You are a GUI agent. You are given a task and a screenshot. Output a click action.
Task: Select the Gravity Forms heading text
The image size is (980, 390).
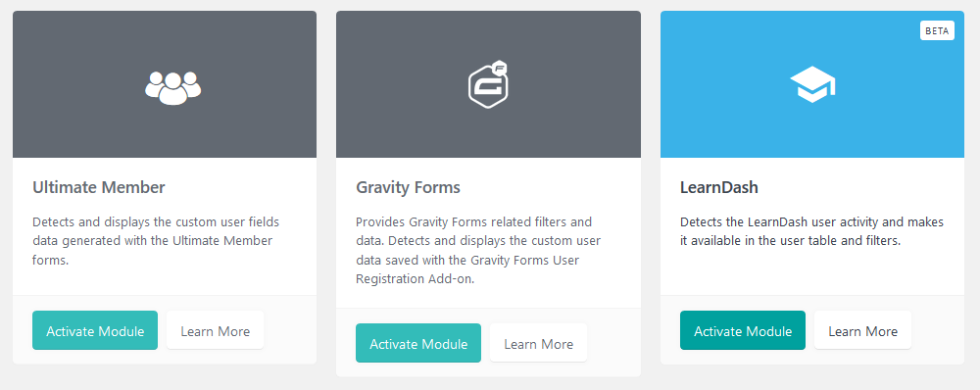tap(408, 187)
